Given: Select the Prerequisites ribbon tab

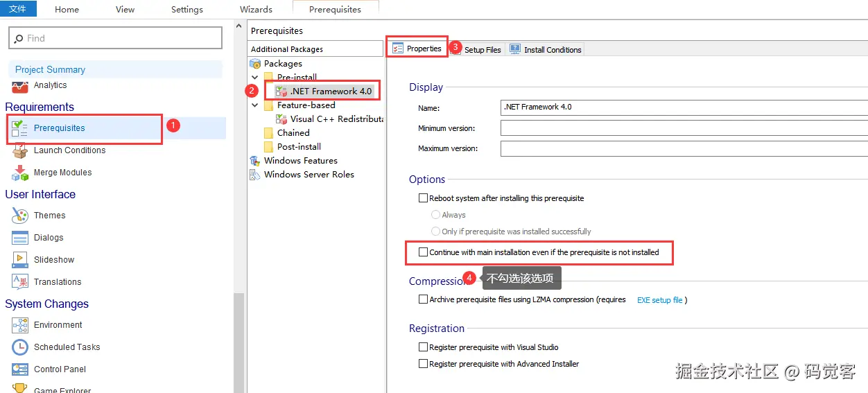Looking at the screenshot, I should click(x=336, y=10).
